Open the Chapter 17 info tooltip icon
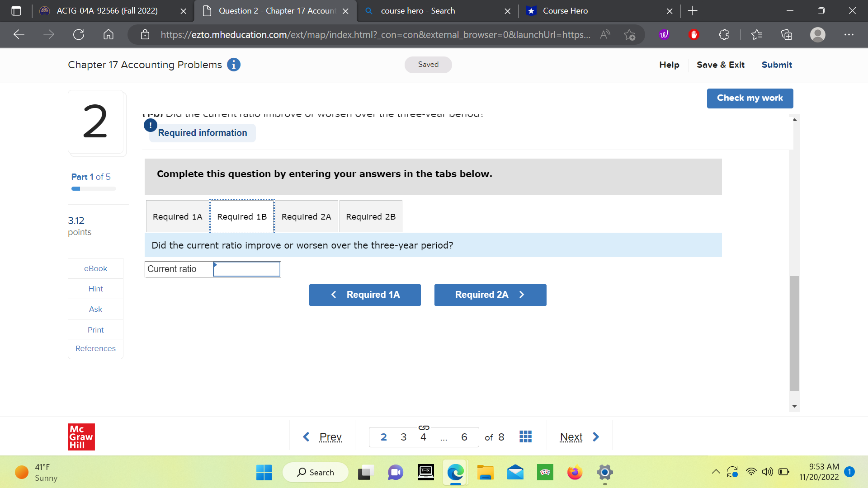This screenshot has height=488, width=868. pos(233,65)
